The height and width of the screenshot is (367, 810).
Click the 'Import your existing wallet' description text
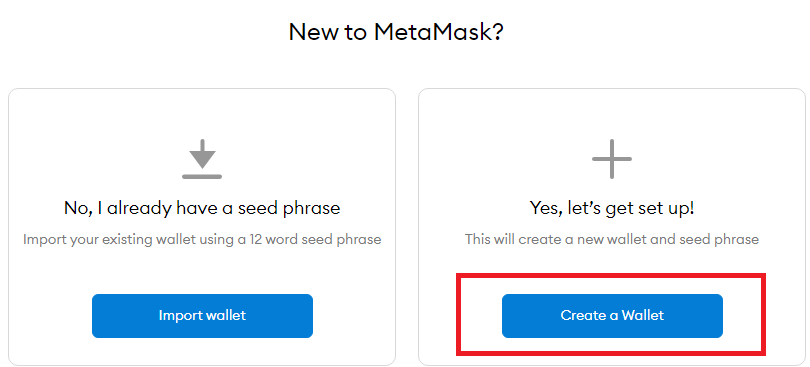(x=202, y=240)
